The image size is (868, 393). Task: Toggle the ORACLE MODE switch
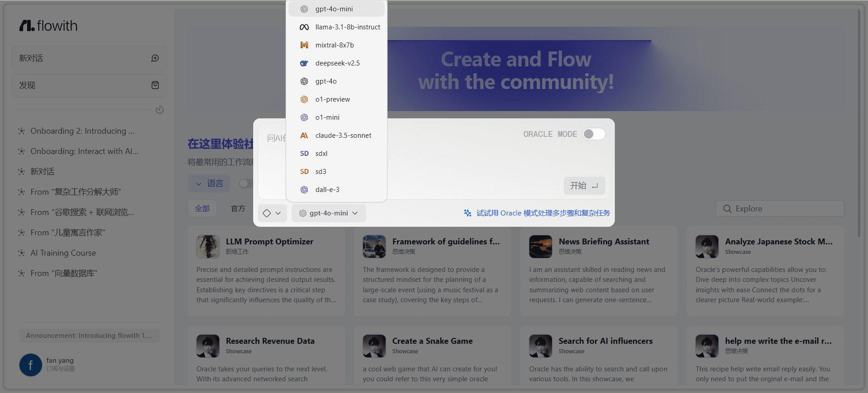tap(594, 134)
